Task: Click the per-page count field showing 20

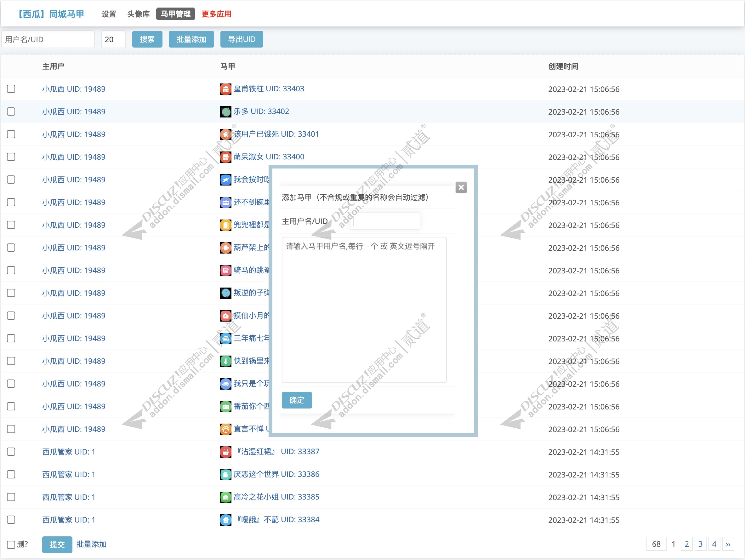Action: 113,39
